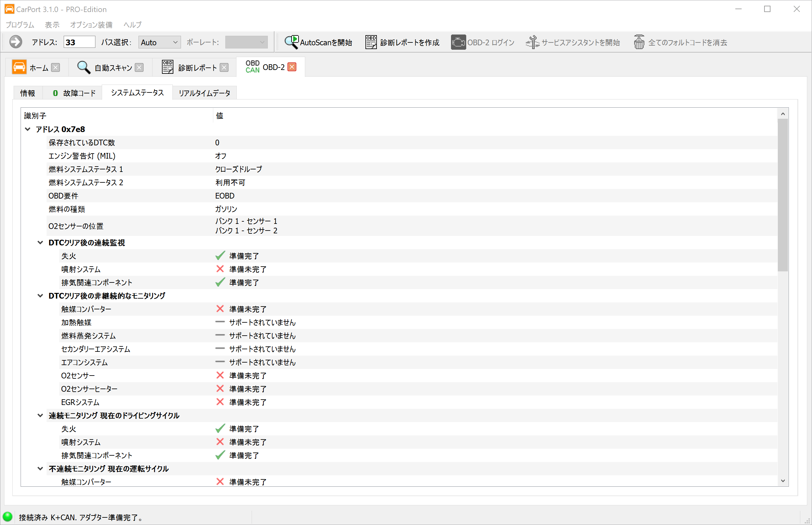Open the オプション装備 menu
The image size is (812, 525).
click(x=91, y=25)
